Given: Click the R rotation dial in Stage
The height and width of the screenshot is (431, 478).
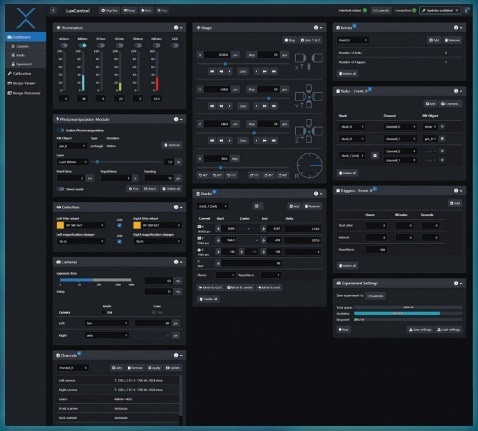Looking at the screenshot, I should pyautogui.click(x=310, y=165).
